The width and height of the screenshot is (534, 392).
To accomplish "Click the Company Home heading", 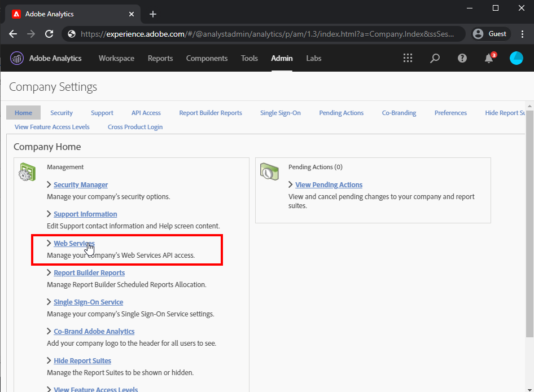I will pyautogui.click(x=47, y=147).
